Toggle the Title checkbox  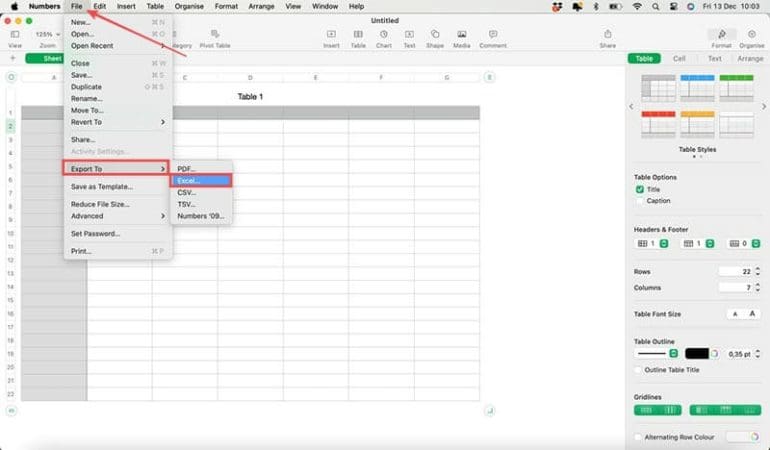(x=639, y=189)
